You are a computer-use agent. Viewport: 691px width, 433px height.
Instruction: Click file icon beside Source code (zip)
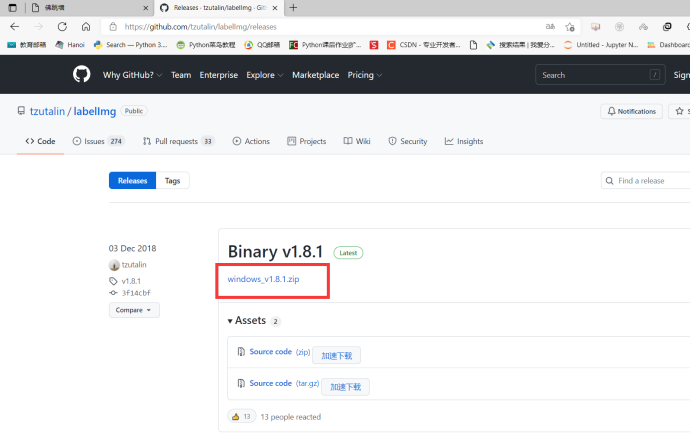241,352
